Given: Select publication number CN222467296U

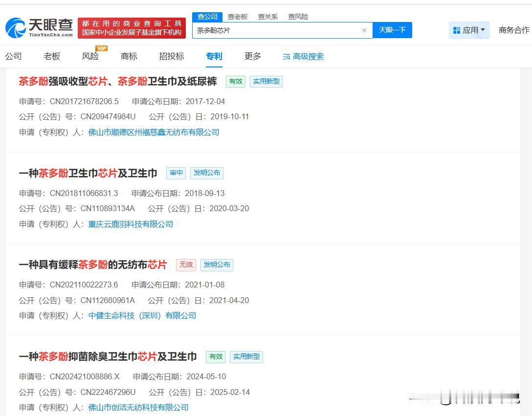Looking at the screenshot, I should click(x=108, y=392).
